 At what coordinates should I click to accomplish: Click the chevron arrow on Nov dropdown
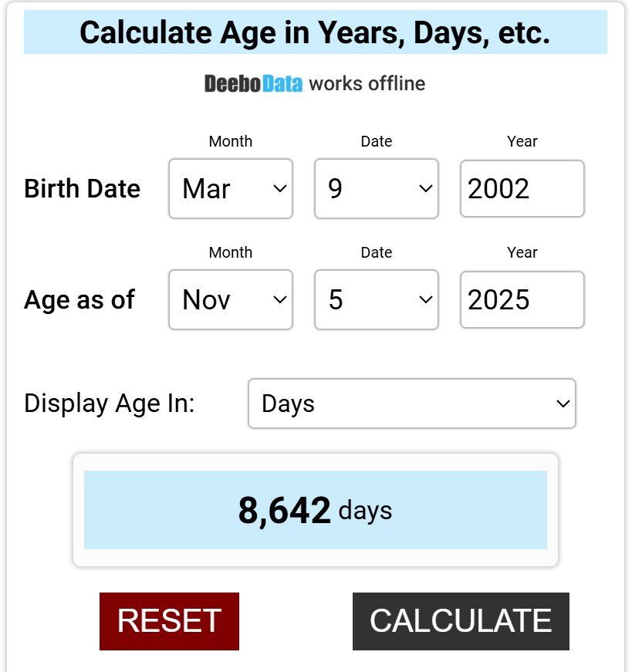click(279, 300)
